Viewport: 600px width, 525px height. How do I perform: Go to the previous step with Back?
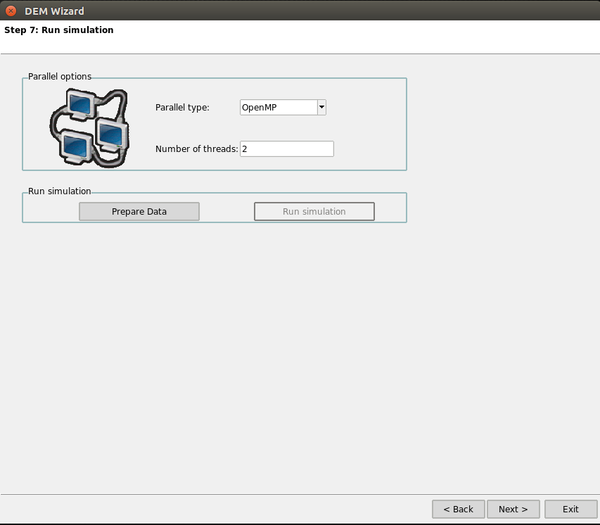tap(458, 509)
